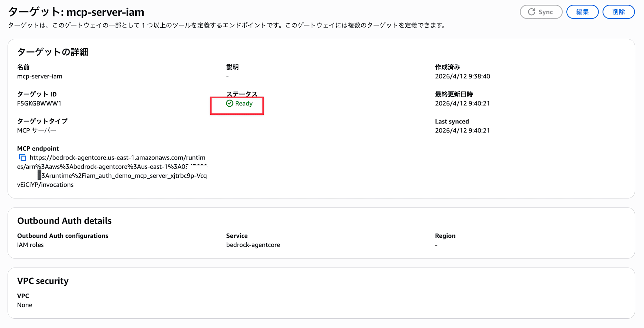The height and width of the screenshot is (328, 644).
Task: Copy the MCP endpoint using the copy icon
Action: pyautogui.click(x=22, y=158)
